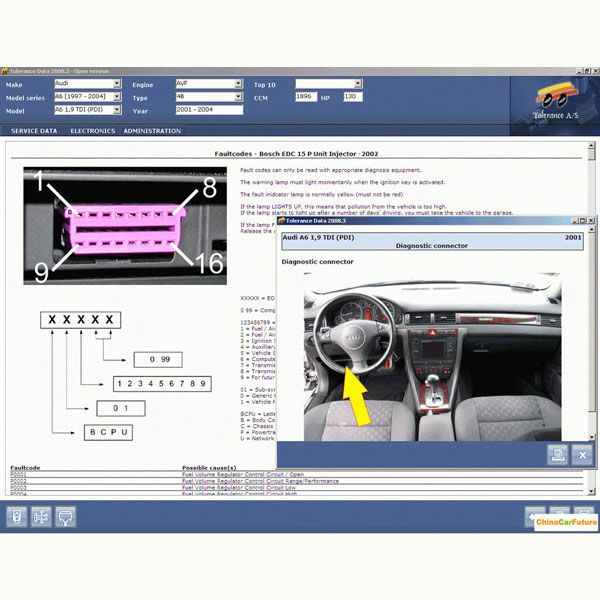Click scroll-up arrow of main page scrollbar
Screen dimensions: 600x600
591,146
